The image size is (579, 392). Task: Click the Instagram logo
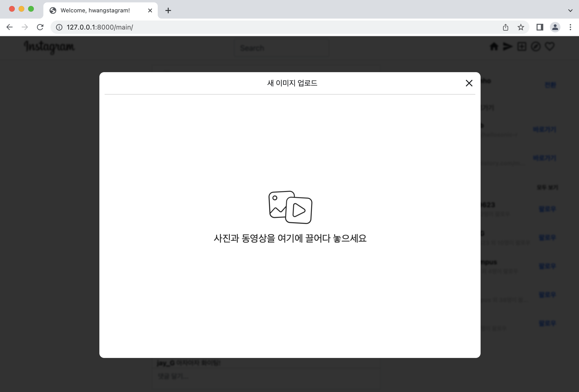49,47
